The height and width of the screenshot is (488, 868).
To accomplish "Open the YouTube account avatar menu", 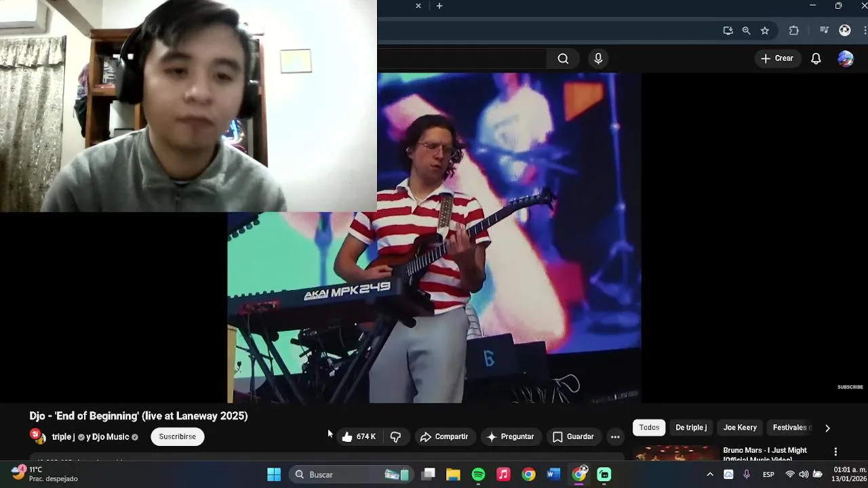I will pyautogui.click(x=845, y=58).
